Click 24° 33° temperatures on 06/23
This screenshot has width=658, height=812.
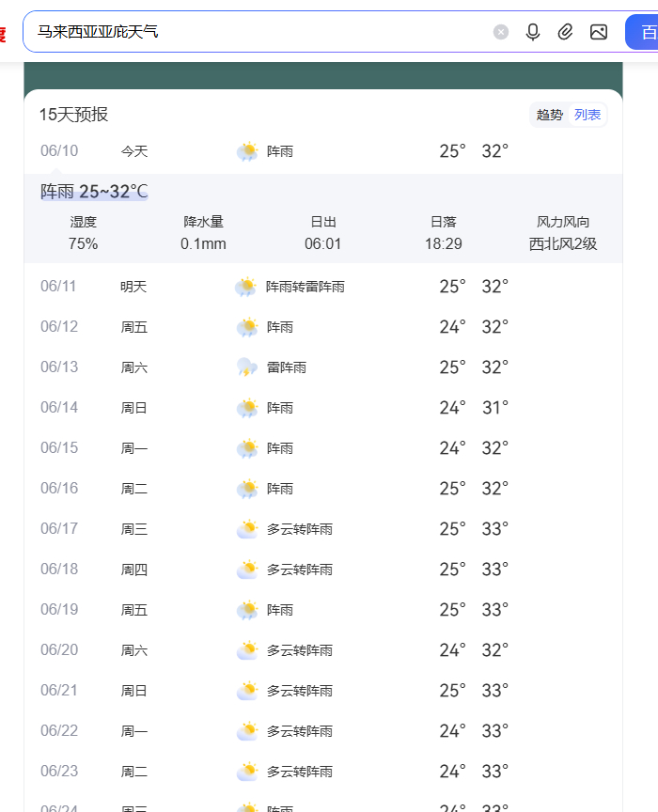click(474, 771)
